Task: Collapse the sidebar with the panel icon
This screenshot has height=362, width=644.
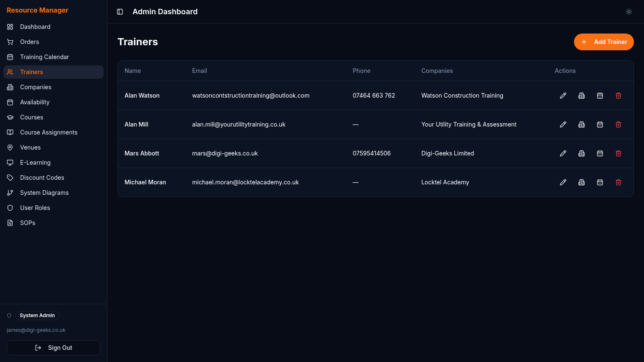Action: tap(120, 12)
